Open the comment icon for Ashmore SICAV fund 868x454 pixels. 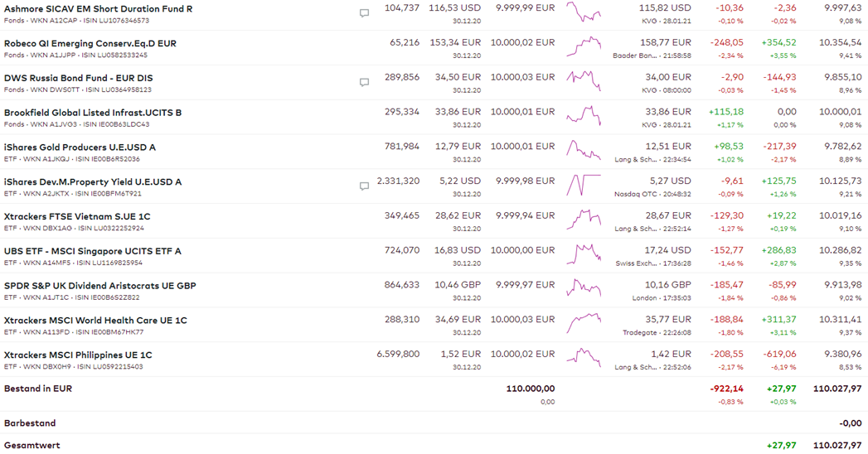(x=364, y=13)
